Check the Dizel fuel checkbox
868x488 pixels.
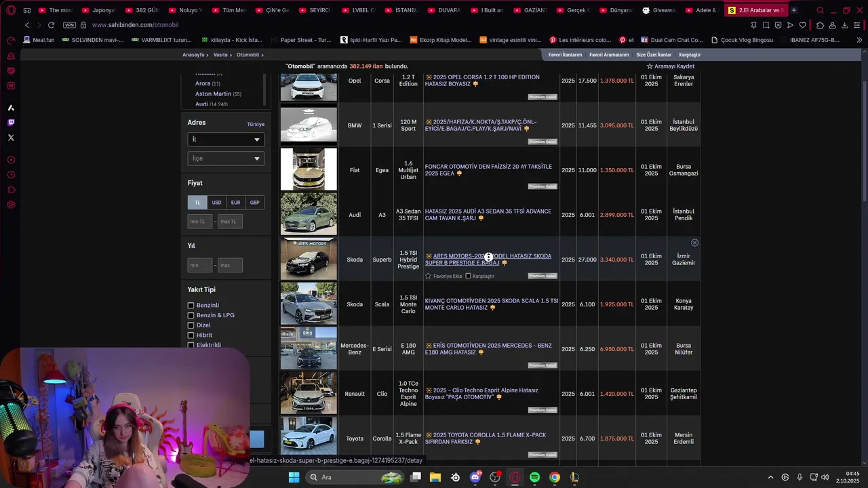pyautogui.click(x=191, y=325)
